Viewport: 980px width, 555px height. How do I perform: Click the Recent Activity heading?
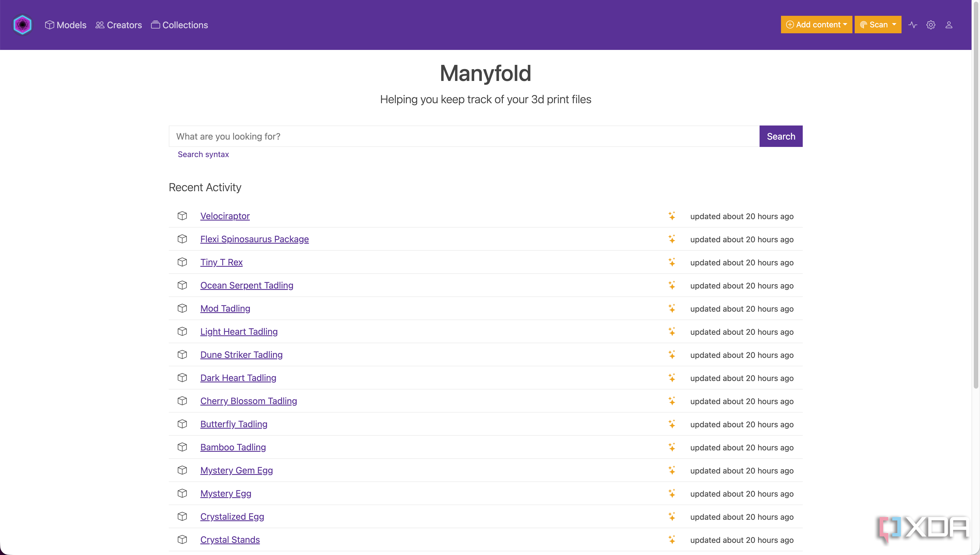(205, 187)
